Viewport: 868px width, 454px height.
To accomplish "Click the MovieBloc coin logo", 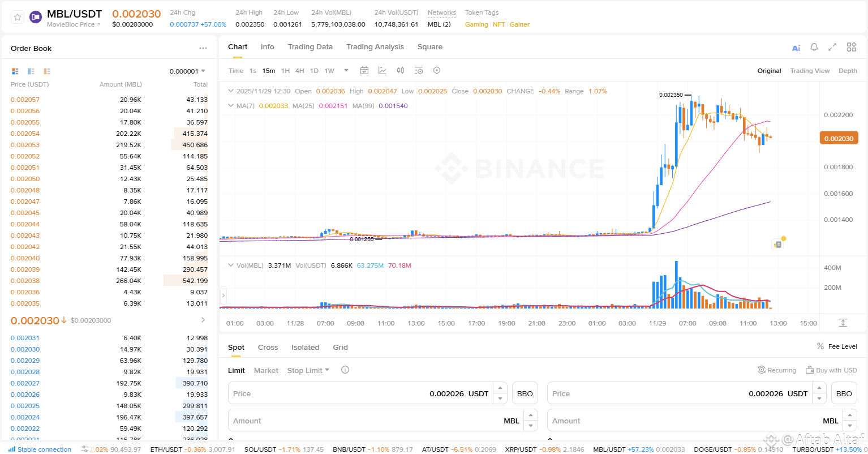I will [36, 17].
